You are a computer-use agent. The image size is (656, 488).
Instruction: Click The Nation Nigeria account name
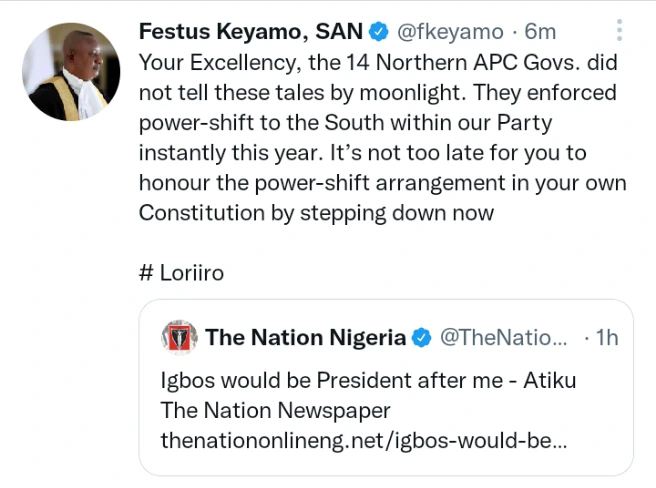click(x=305, y=338)
